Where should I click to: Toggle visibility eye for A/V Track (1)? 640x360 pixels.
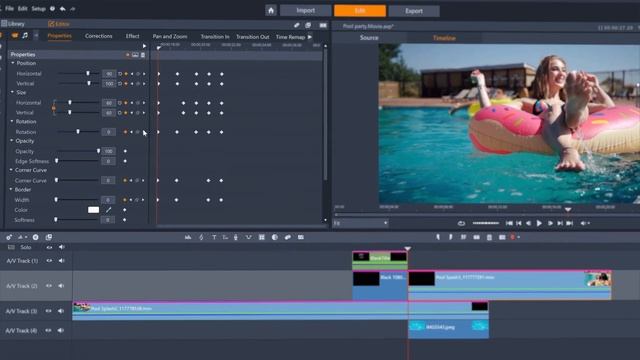(49, 260)
